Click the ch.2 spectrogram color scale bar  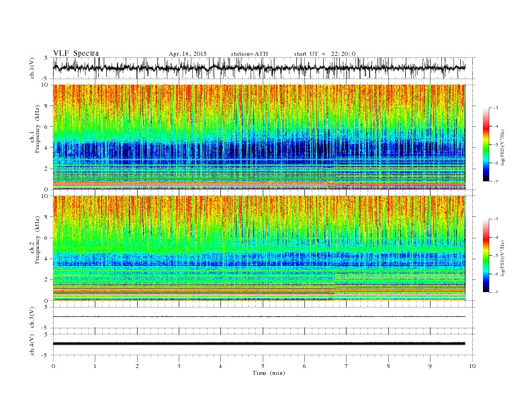(486, 256)
